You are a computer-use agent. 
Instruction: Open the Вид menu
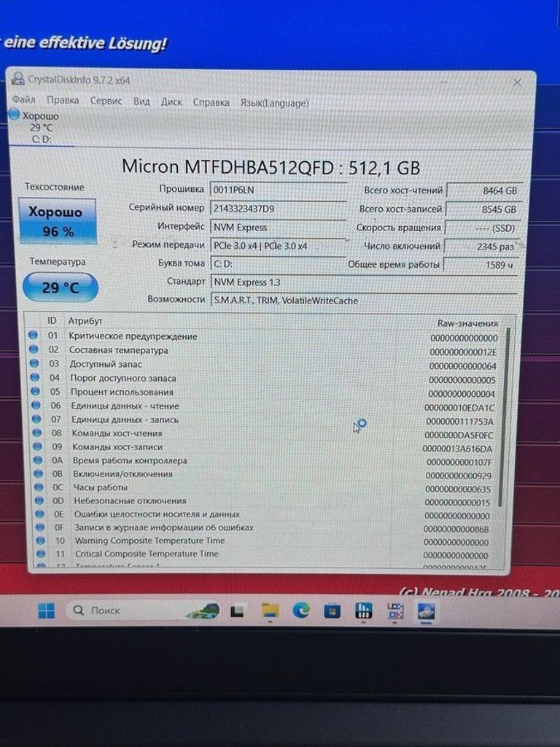tap(141, 101)
